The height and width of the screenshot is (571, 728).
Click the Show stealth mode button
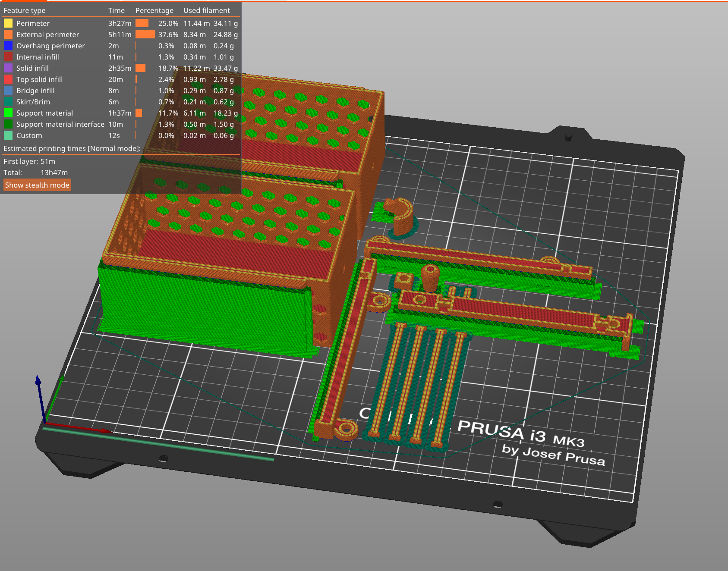[x=37, y=185]
